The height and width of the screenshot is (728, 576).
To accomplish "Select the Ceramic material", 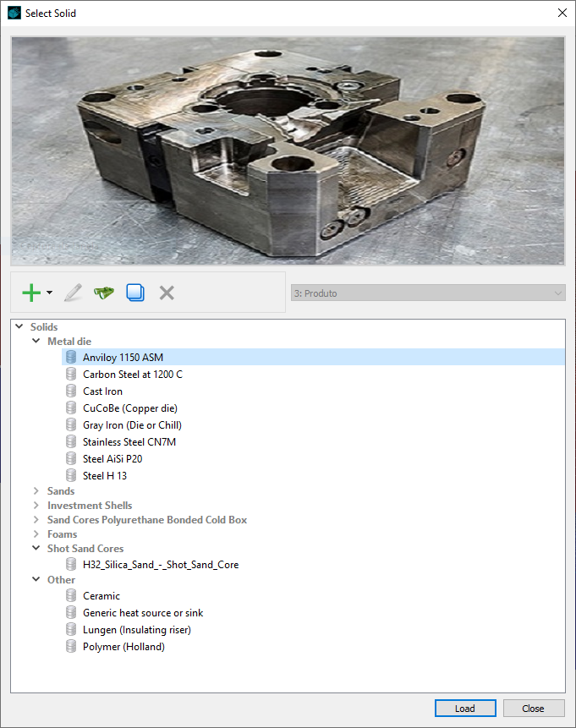I will click(x=101, y=596).
